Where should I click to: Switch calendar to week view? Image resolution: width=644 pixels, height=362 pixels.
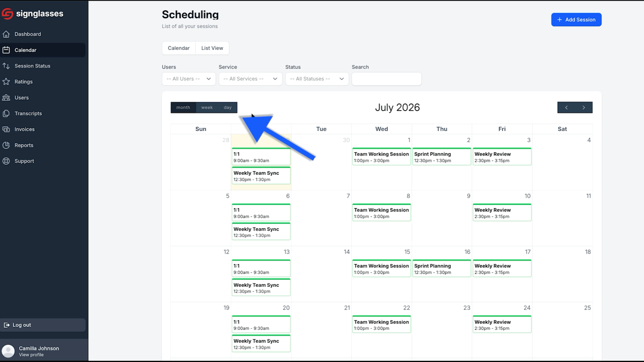(x=207, y=108)
